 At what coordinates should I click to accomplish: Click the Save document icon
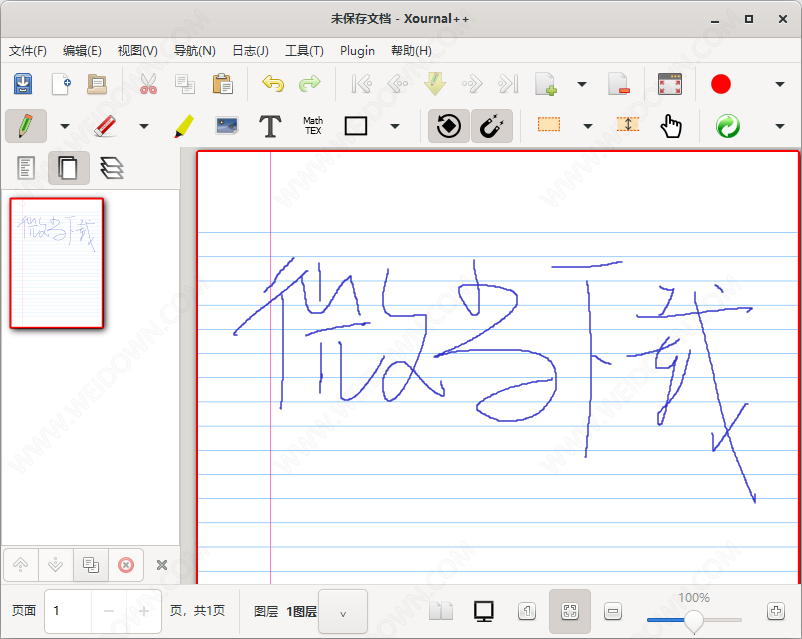click(23, 84)
